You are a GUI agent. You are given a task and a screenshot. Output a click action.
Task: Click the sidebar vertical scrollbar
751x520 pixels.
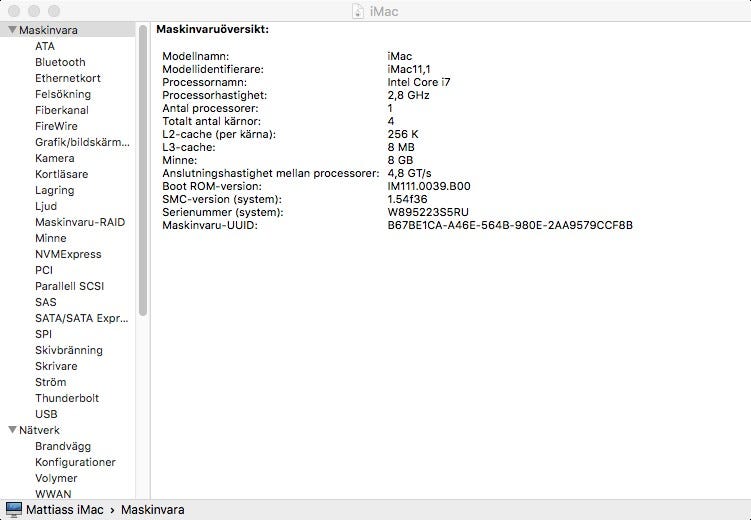click(143, 170)
